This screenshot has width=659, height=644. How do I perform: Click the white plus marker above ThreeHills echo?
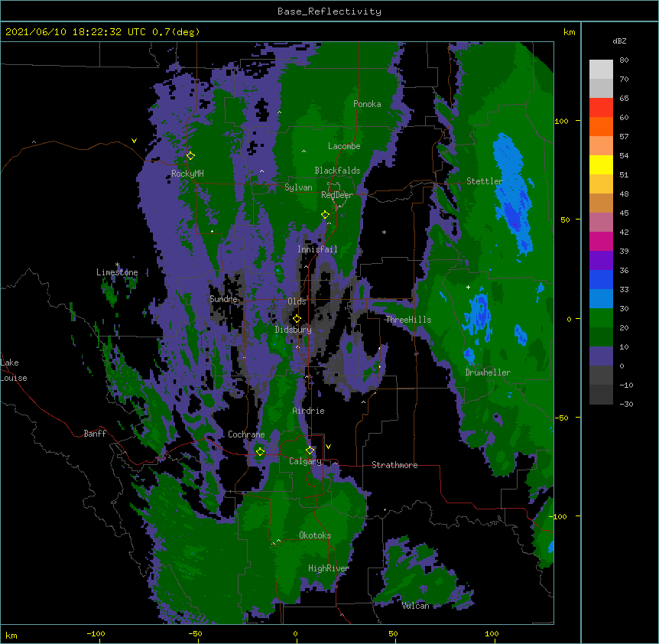468,287
